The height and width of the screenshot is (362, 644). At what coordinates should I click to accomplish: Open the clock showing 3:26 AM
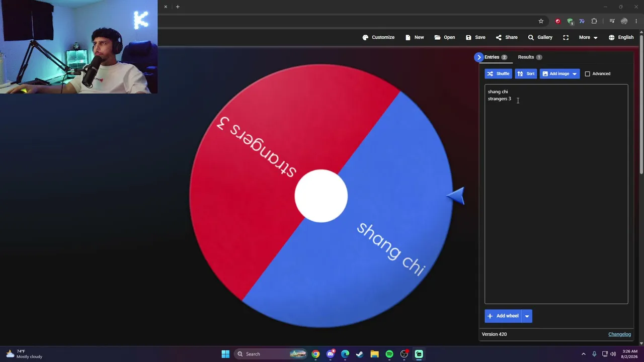pos(630,354)
